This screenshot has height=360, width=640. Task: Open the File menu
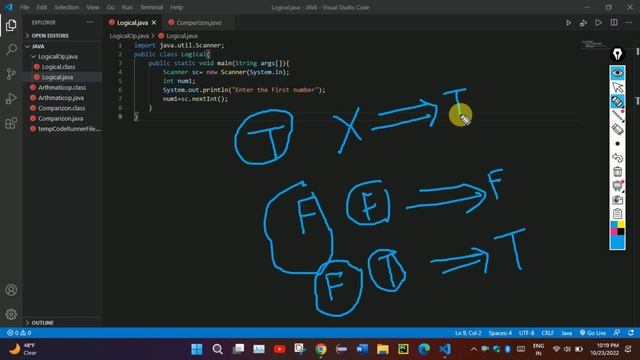[24, 7]
